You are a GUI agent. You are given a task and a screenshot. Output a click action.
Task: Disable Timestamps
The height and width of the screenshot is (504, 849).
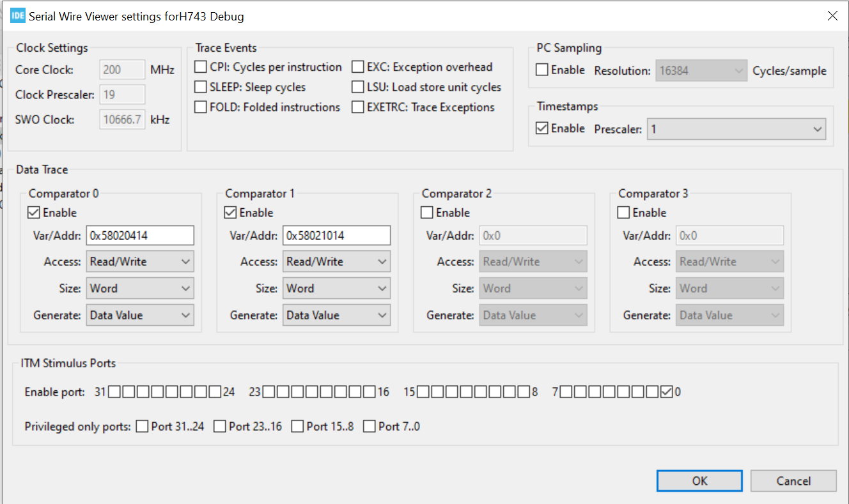(x=541, y=128)
